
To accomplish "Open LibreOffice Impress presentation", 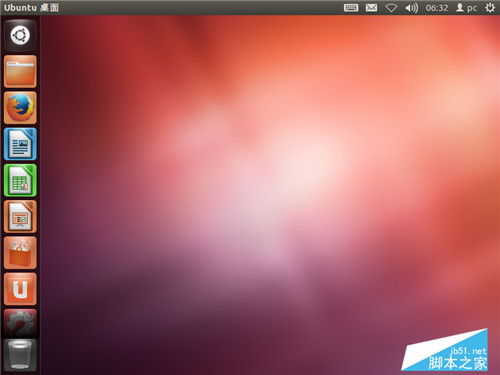I will 20,217.
